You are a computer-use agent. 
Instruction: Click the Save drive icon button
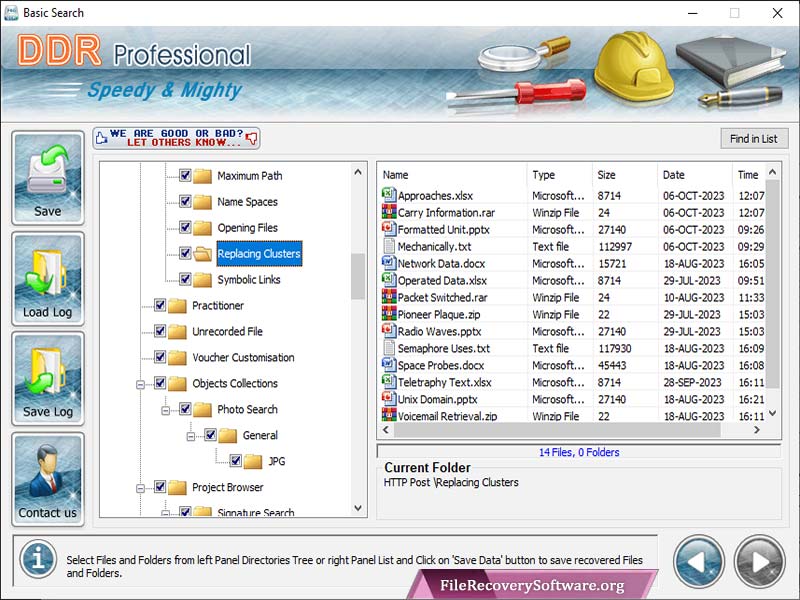(47, 178)
